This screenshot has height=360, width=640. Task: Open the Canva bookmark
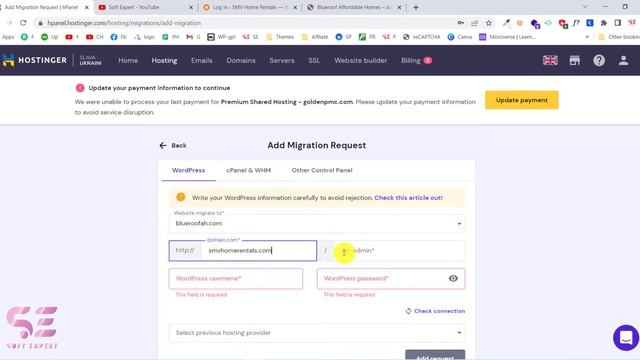click(460, 37)
